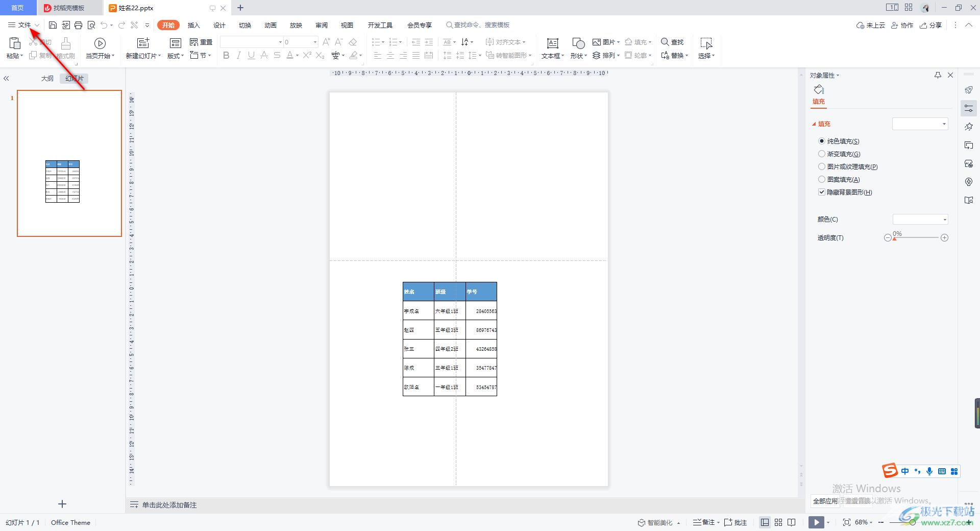Open the Review (审阅) tab
This screenshot has width=980, height=531.
[321, 25]
